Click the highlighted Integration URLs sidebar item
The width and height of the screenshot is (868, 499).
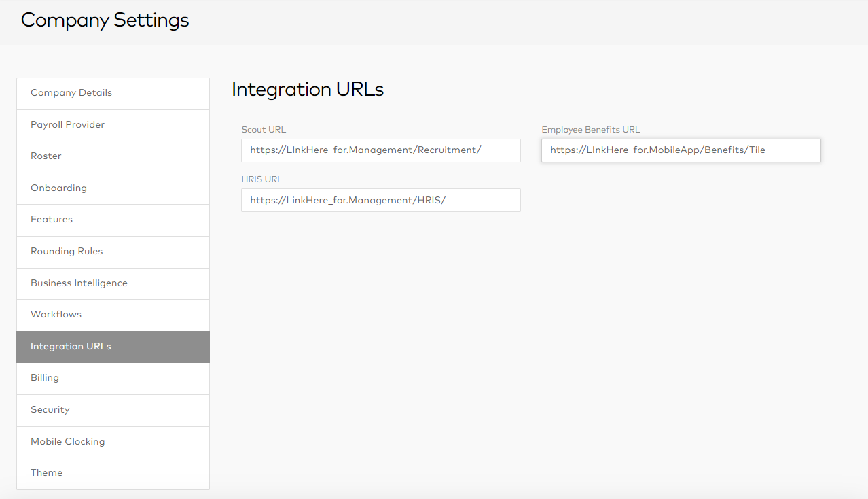[x=113, y=347]
